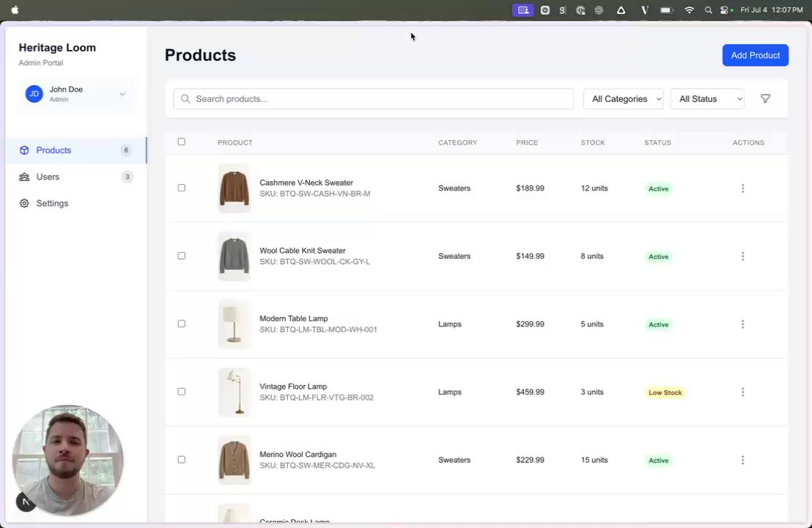The image size is (812, 528).
Task: Click the Modern Table Lamp thumbnail image
Action: (234, 324)
